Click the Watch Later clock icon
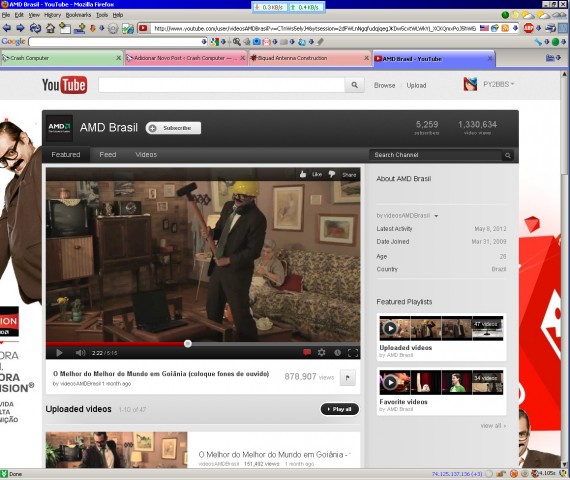570x480 pixels. pos(338,353)
